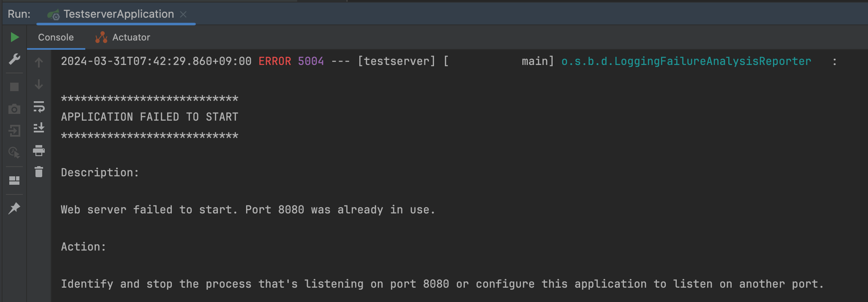Click the Attach Debugger icon in left strip
The height and width of the screenshot is (302, 868).
pyautogui.click(x=14, y=152)
